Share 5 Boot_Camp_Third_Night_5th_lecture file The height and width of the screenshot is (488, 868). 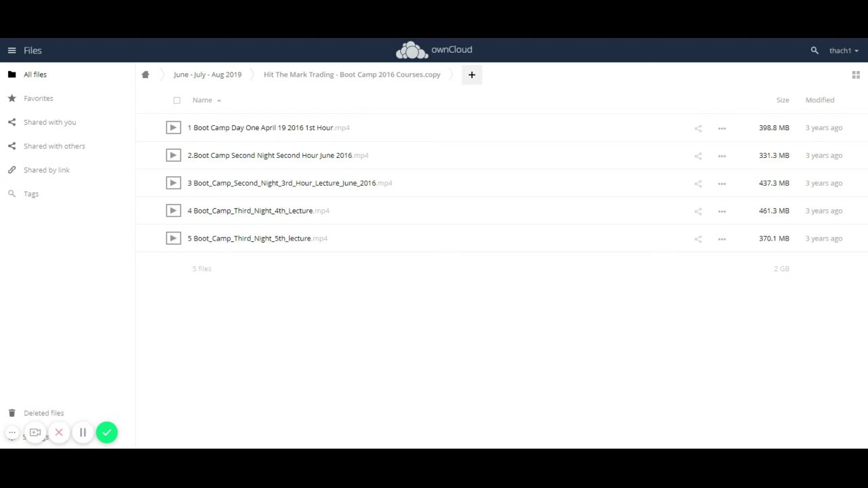[698, 239]
